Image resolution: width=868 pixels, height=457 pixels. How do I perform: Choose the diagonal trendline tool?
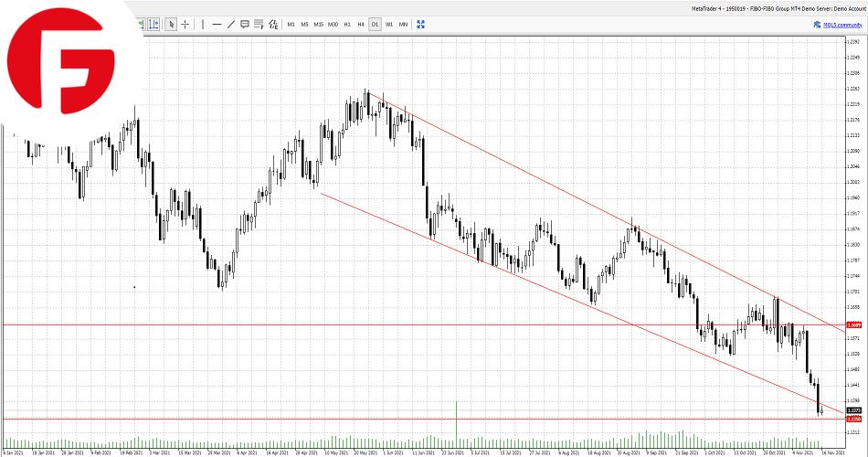click(230, 25)
